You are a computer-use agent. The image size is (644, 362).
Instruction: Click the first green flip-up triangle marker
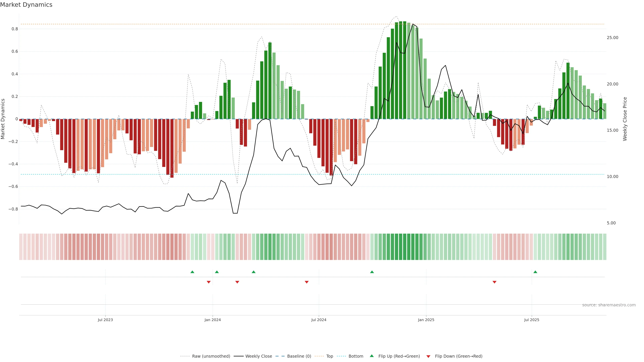point(192,272)
